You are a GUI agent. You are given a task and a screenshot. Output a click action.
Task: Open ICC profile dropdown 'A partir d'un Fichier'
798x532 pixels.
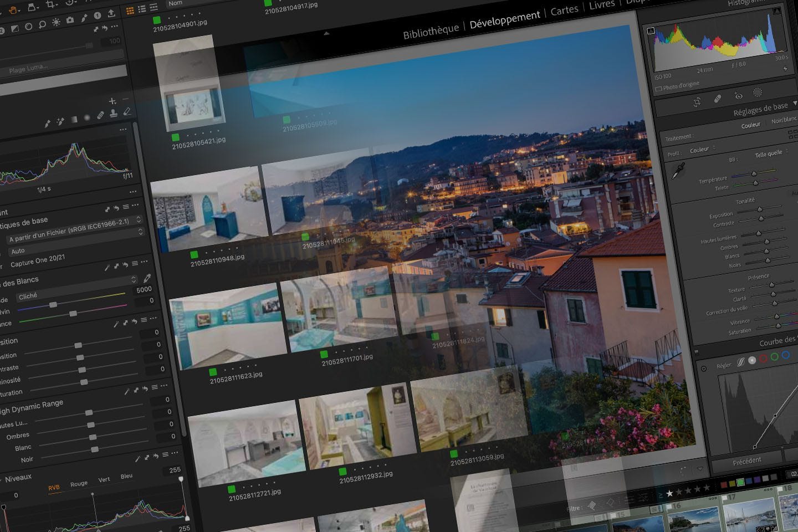click(x=75, y=231)
